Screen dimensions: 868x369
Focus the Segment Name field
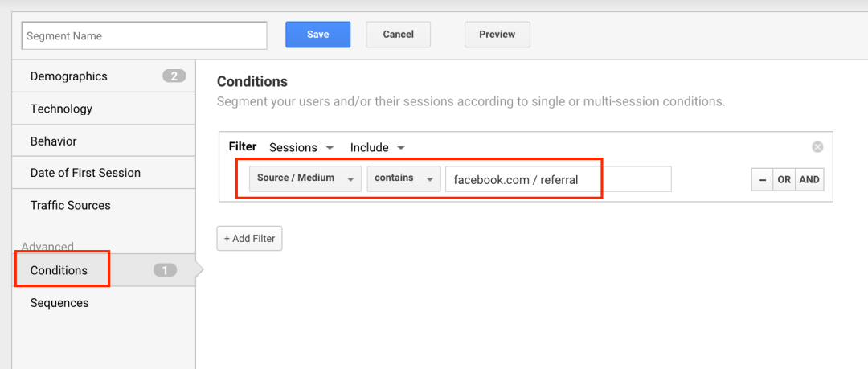[x=145, y=35]
